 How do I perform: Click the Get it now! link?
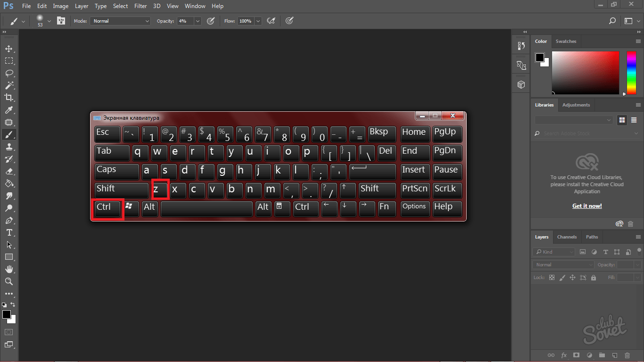pos(587,206)
